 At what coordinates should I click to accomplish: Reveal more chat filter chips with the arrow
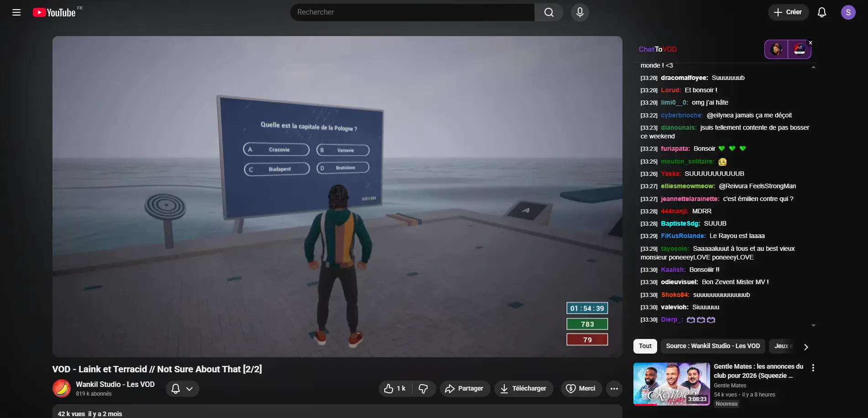pyautogui.click(x=806, y=347)
